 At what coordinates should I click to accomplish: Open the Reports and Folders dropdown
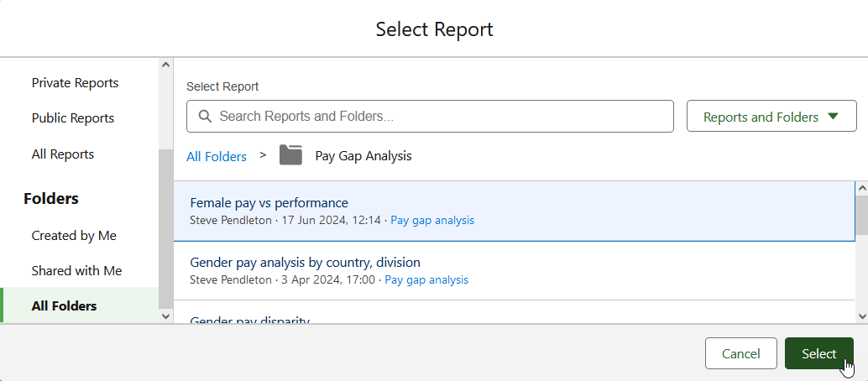(771, 117)
